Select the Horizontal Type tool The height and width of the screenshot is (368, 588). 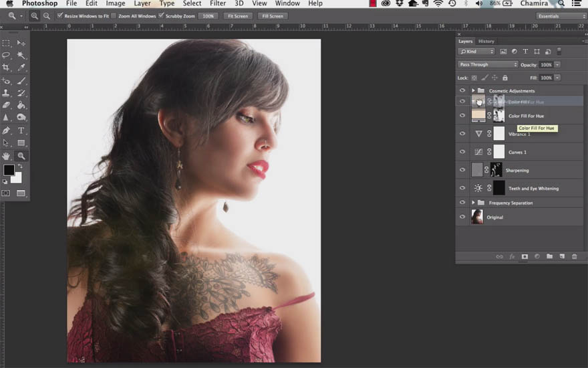(21, 130)
